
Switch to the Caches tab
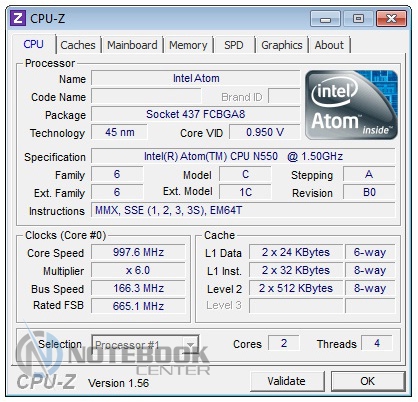pyautogui.click(x=78, y=45)
